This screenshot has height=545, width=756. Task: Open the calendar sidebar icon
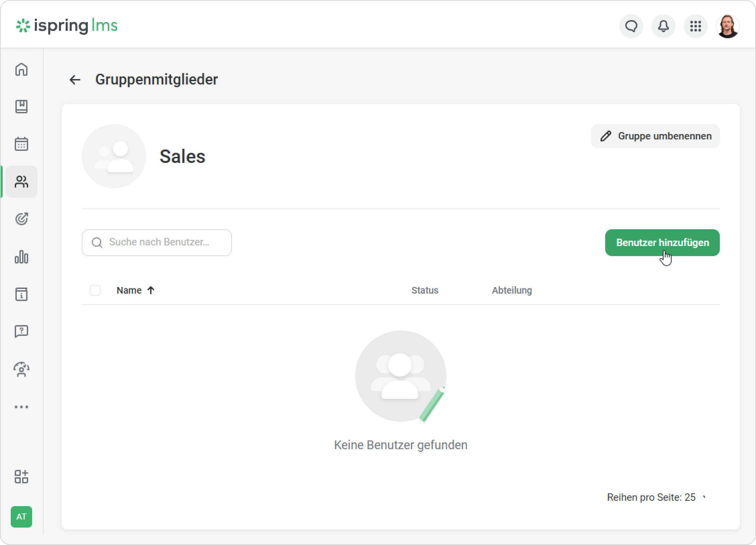tap(21, 144)
